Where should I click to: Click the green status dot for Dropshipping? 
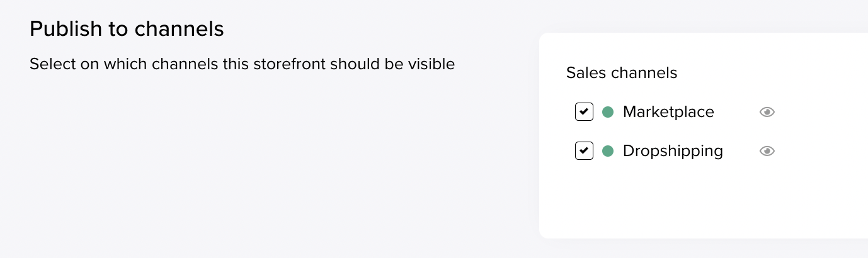pyautogui.click(x=608, y=151)
